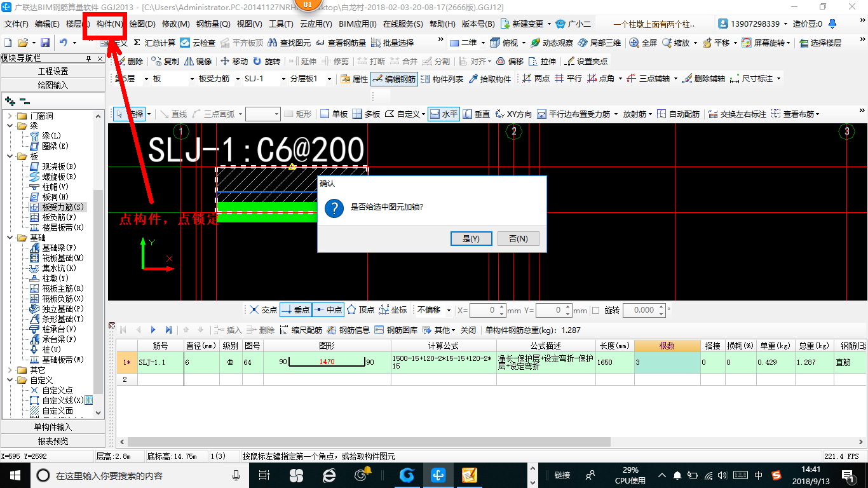This screenshot has height=488, width=868.
Task: Decline the lock dialog with 否(N)
Action: pyautogui.click(x=519, y=238)
